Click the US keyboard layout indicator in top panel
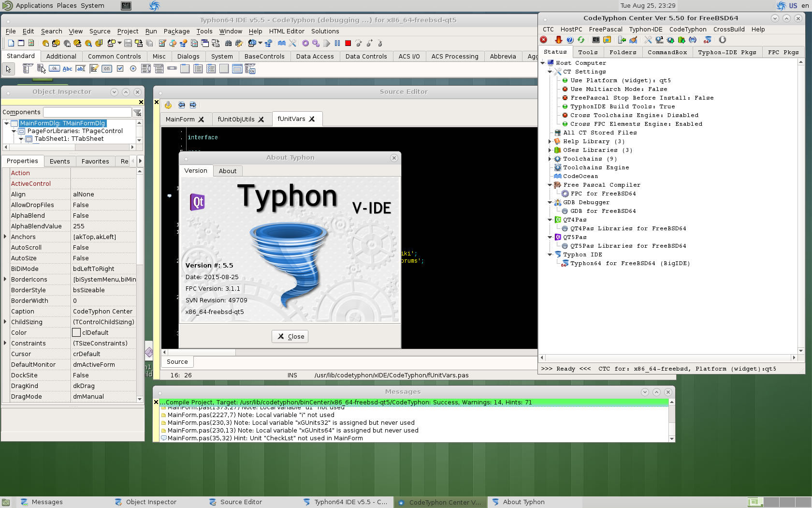 tap(793, 6)
